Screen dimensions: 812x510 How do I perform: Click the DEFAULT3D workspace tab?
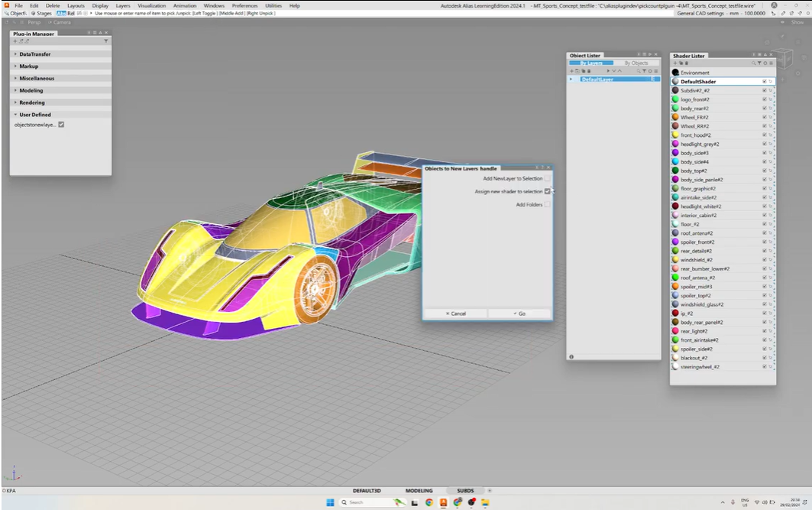[x=367, y=490]
